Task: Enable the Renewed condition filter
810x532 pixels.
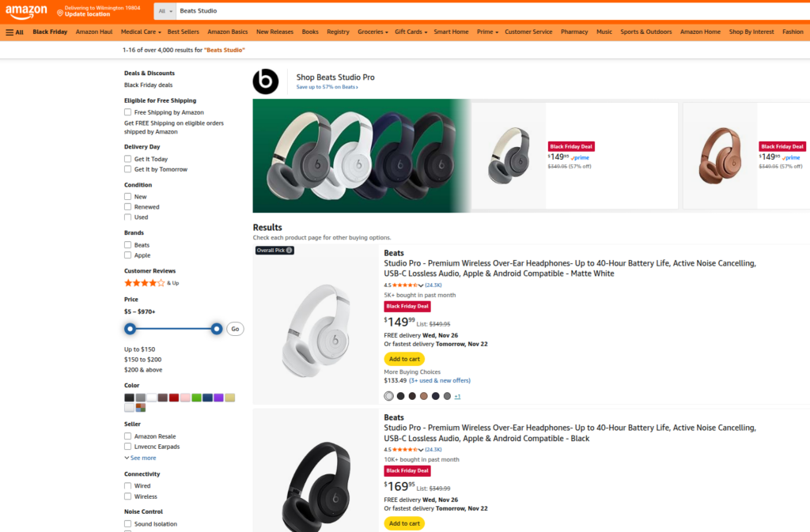Action: (x=129, y=206)
